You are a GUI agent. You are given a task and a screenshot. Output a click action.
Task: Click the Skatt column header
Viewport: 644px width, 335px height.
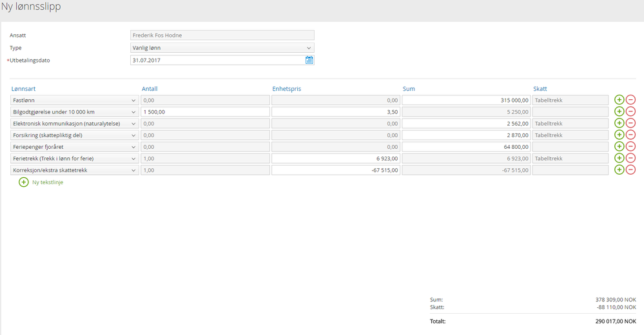tap(540, 89)
